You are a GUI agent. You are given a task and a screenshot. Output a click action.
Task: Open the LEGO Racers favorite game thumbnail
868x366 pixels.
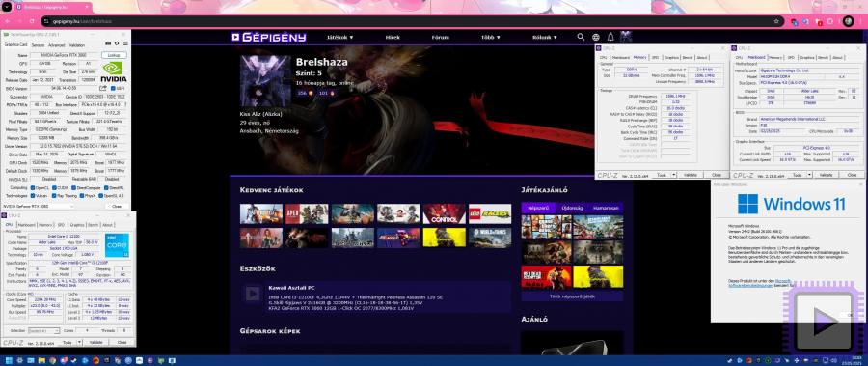(490, 213)
